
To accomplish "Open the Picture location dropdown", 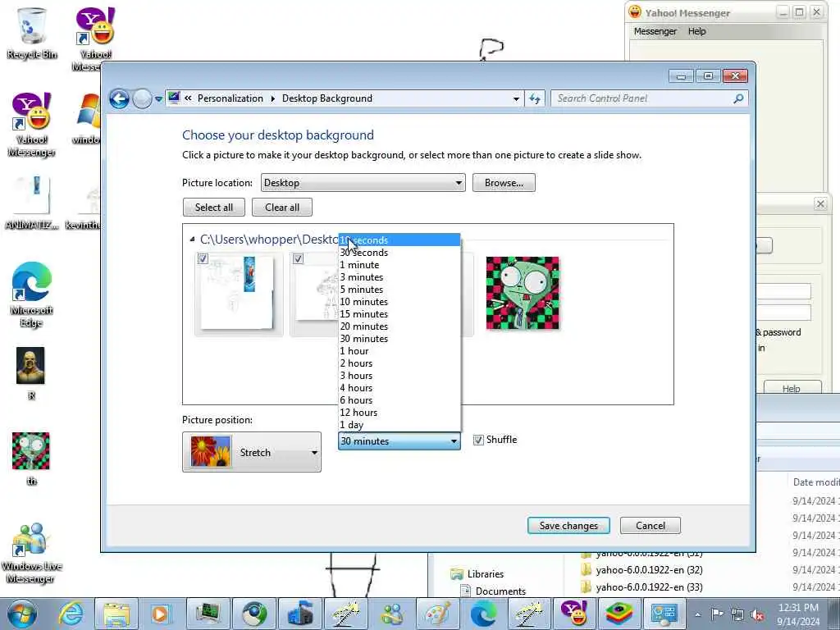I will tap(363, 183).
